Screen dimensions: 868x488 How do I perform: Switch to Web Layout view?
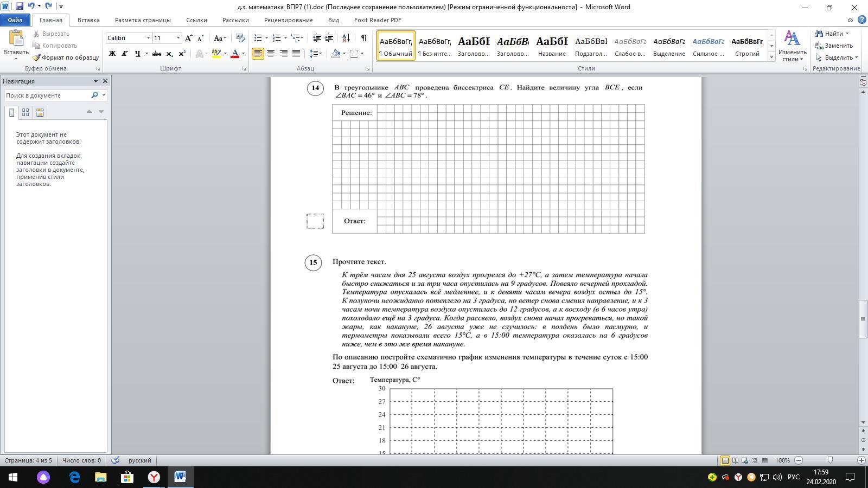tap(745, 460)
